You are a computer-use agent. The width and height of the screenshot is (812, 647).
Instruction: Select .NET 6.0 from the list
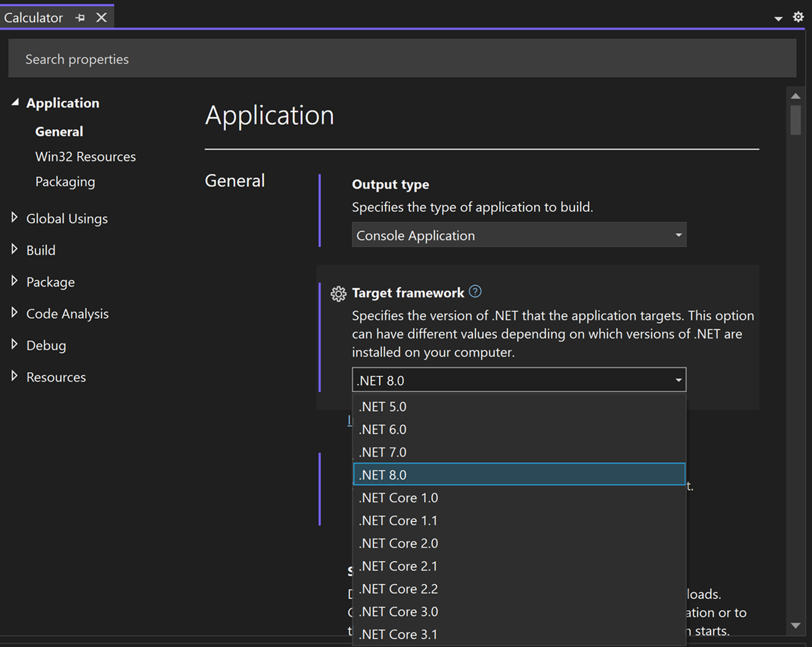coord(383,430)
